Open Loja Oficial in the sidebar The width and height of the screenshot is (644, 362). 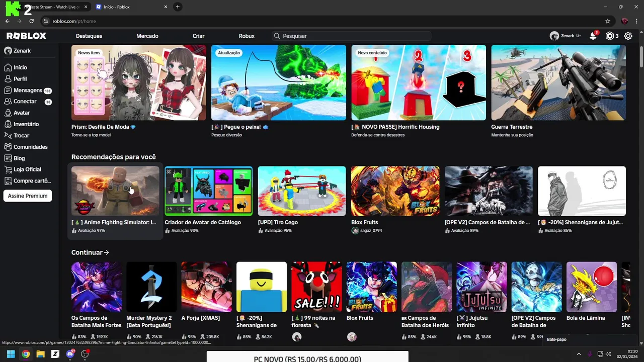pos(27,169)
